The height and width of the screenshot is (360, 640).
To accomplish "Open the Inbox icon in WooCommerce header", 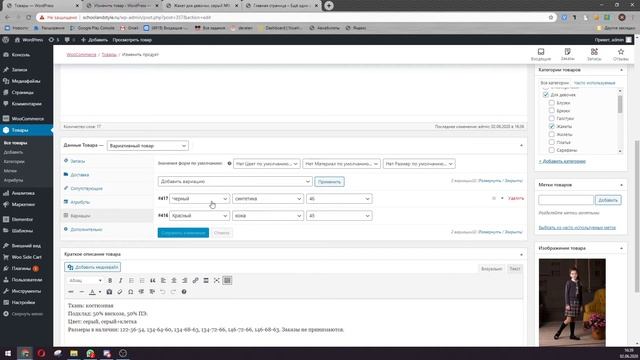I will coord(541,54).
